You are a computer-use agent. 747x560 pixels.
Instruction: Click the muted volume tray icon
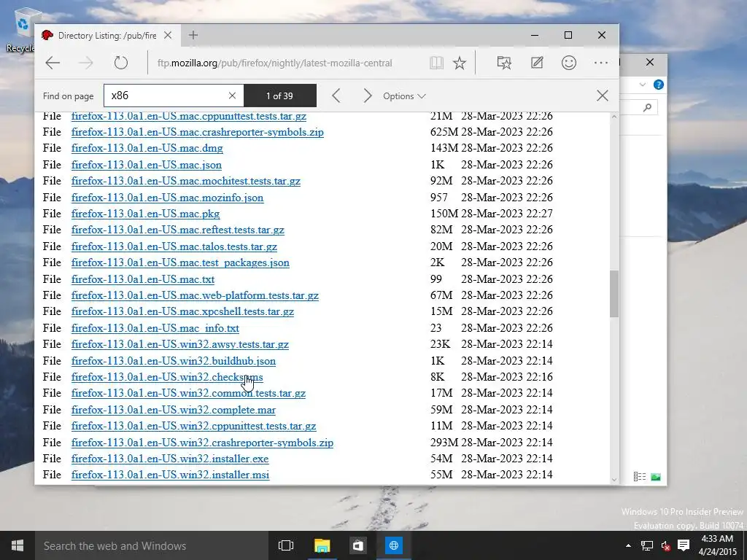click(x=665, y=545)
